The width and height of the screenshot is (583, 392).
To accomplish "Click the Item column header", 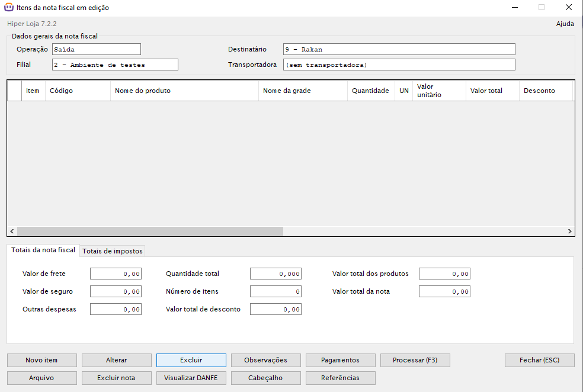I will point(33,91).
